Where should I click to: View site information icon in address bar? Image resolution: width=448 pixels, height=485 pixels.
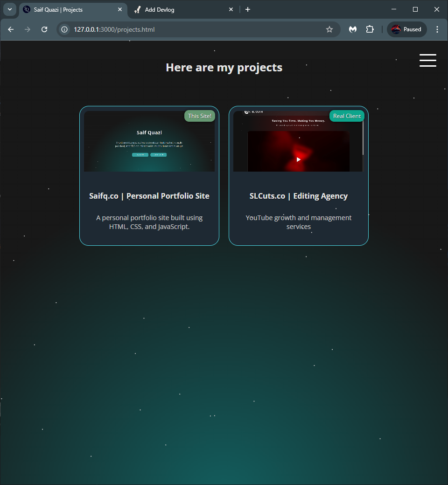pos(65,29)
